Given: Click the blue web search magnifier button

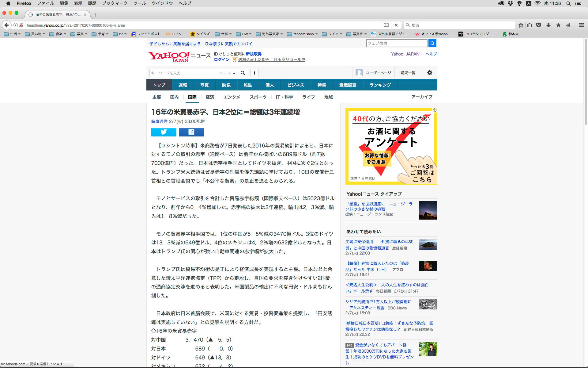Looking at the screenshot, I should click(432, 43).
